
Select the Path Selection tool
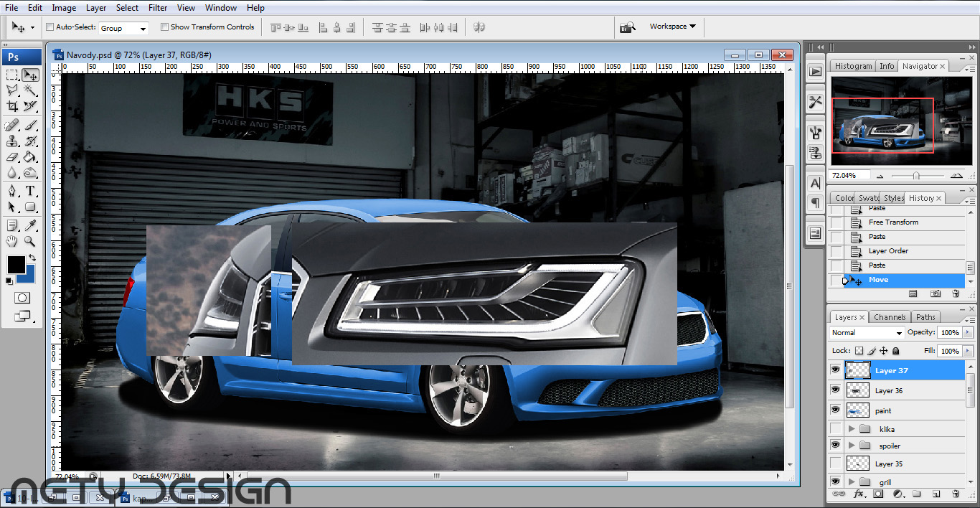(x=12, y=207)
